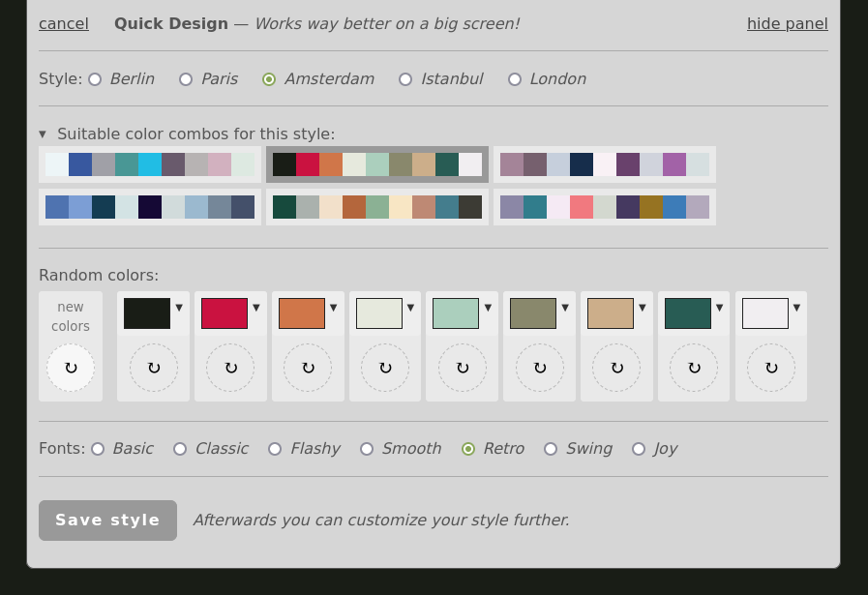Click the refresh icon under 'new colors'

(71, 368)
